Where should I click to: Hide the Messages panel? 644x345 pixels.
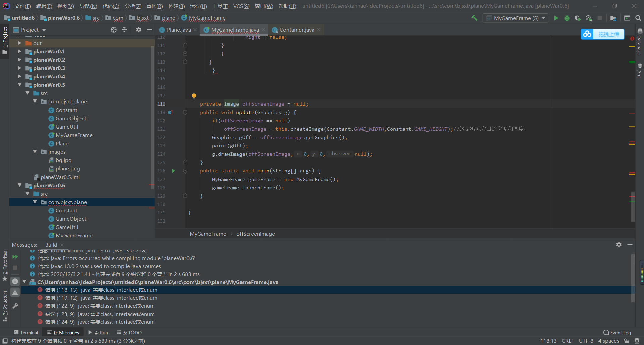click(630, 245)
